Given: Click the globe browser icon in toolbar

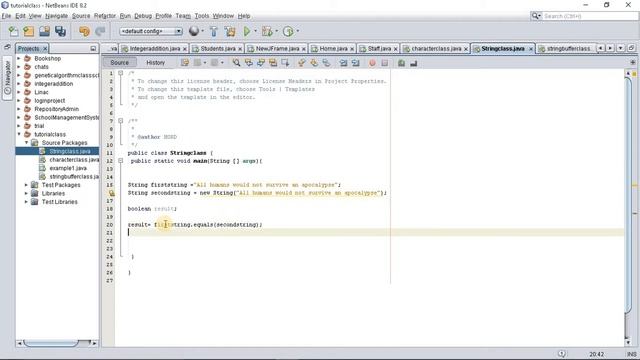Looking at the screenshot, I should [194, 31].
